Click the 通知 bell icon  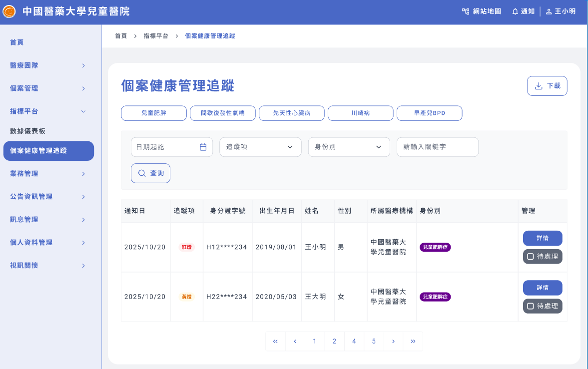515,11
